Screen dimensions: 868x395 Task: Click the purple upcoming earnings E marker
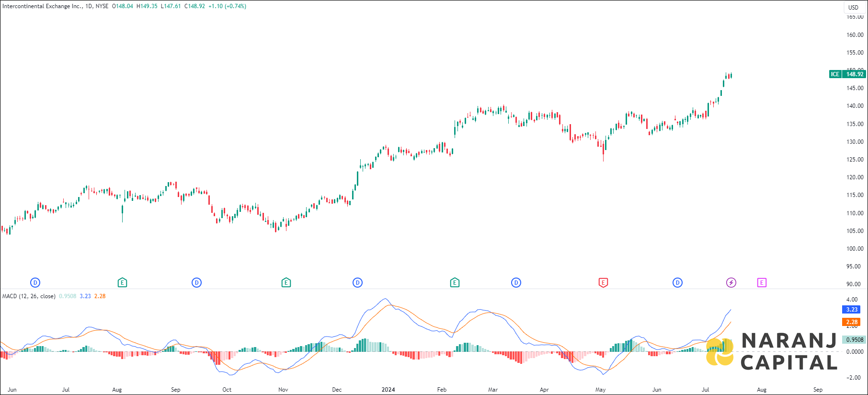coord(762,283)
